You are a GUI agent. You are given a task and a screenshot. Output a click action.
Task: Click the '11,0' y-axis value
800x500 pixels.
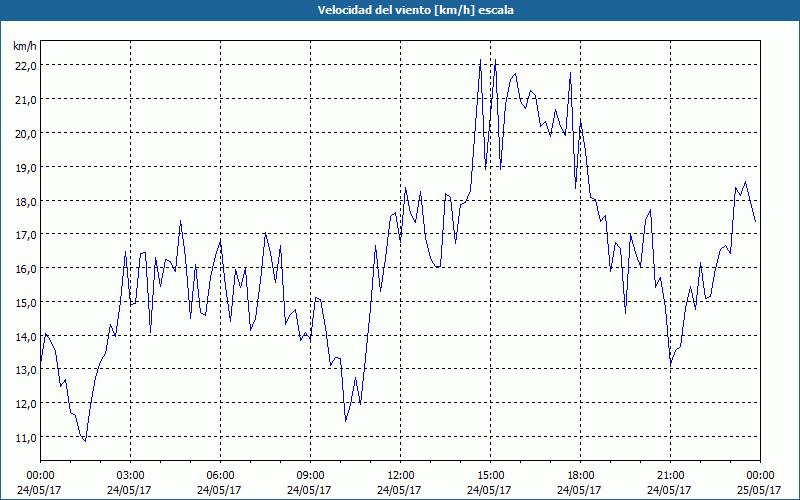pos(26,438)
